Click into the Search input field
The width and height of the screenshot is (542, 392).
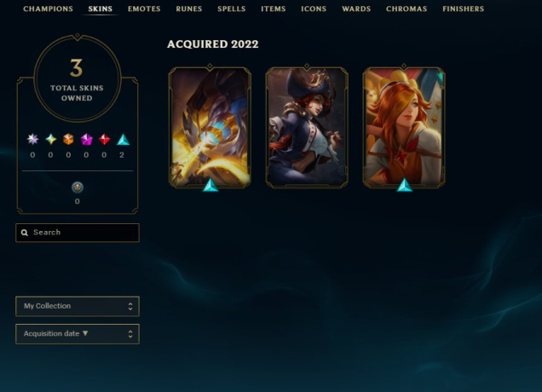coord(78,233)
